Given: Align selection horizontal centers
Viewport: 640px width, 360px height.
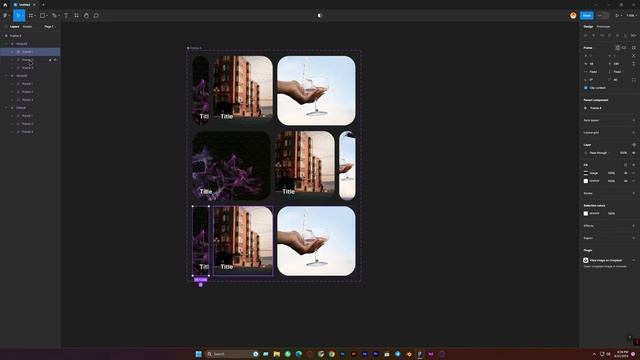Looking at the screenshot, I should [593, 36].
